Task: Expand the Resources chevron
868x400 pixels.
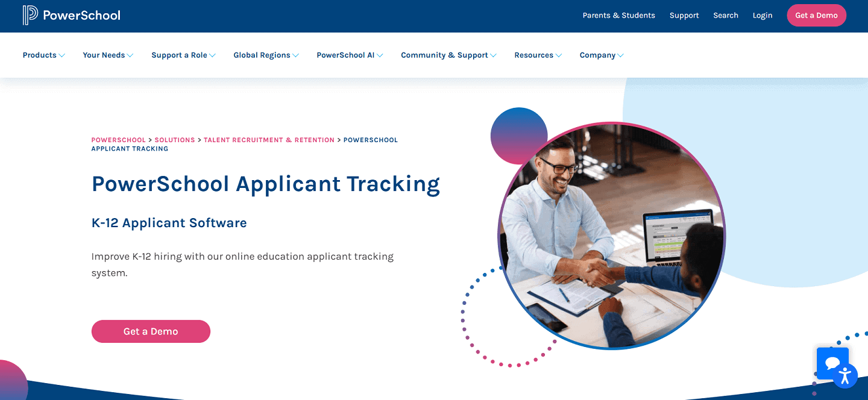Action: coord(559,55)
